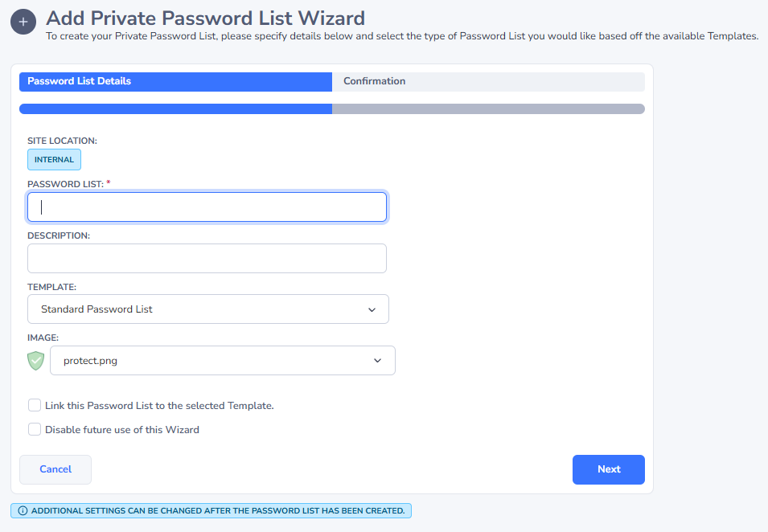
Task: Cancel the Add Private Password List Wizard
Action: tap(55, 469)
